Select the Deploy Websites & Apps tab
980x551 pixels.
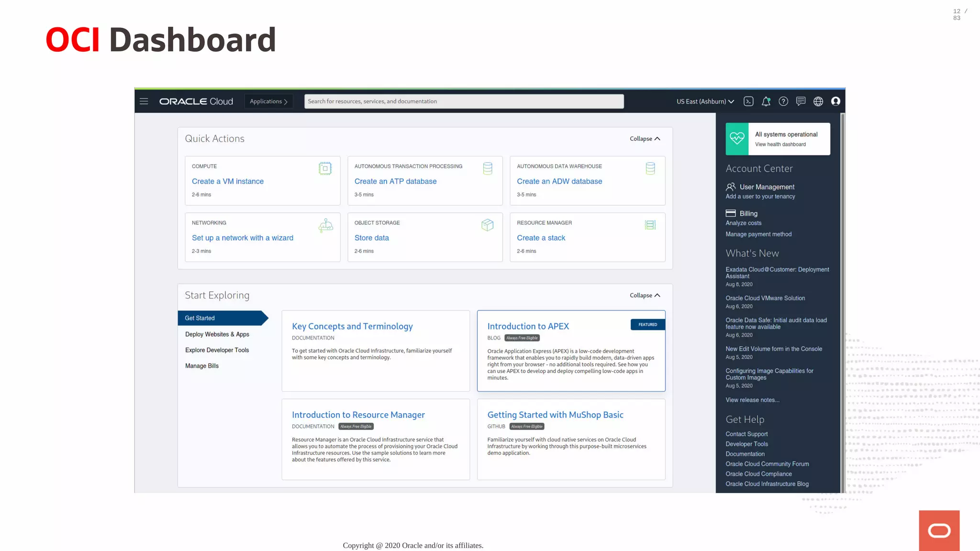[217, 334]
